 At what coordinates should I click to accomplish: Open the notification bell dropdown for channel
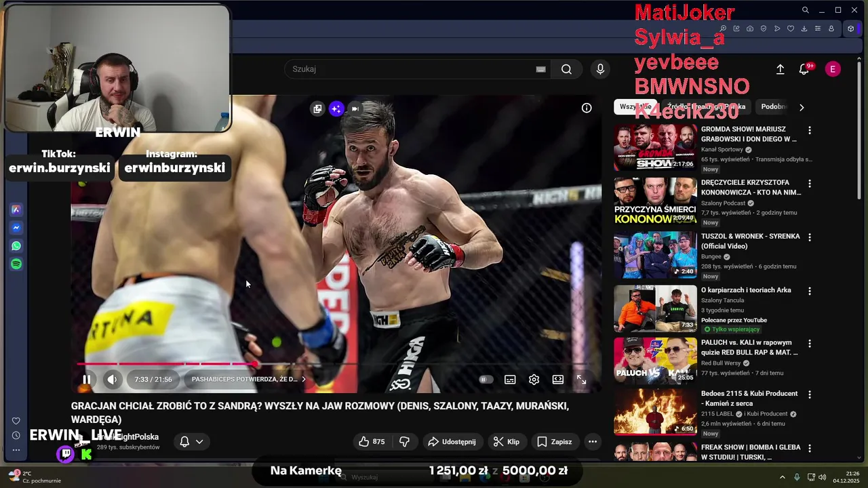coord(191,441)
